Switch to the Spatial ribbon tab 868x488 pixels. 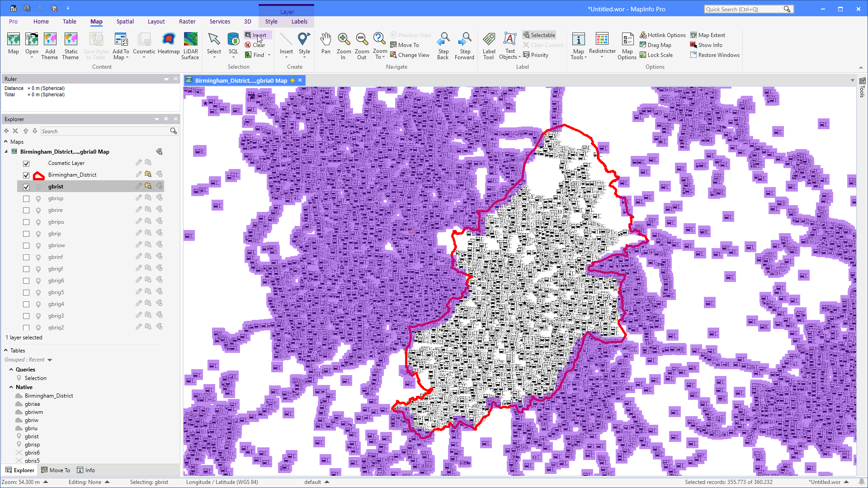click(125, 21)
